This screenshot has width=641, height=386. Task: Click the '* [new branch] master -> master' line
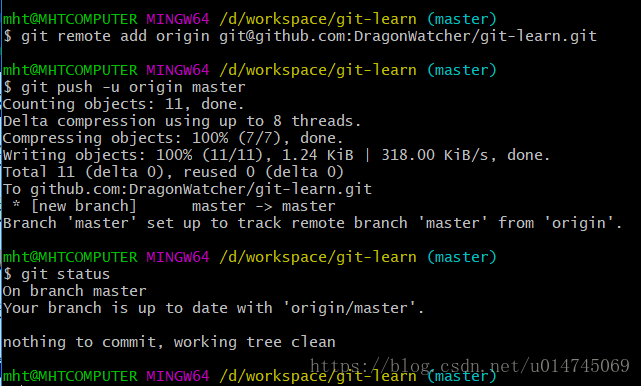point(173,206)
